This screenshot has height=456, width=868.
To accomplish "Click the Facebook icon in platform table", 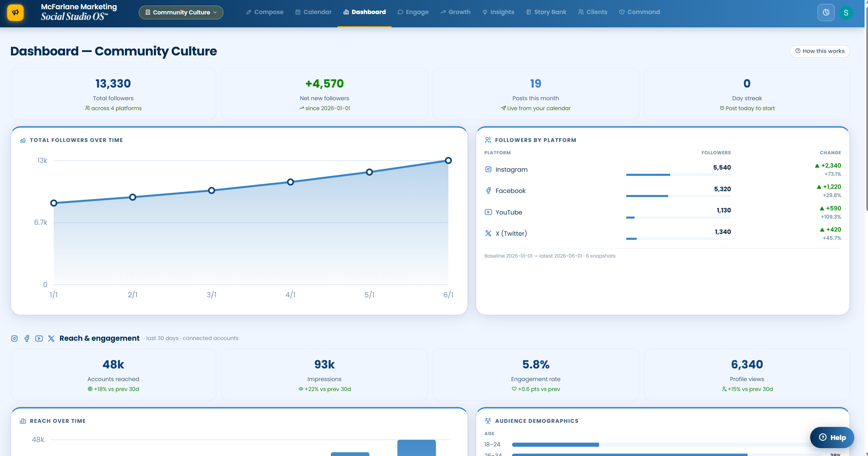I will [x=488, y=191].
